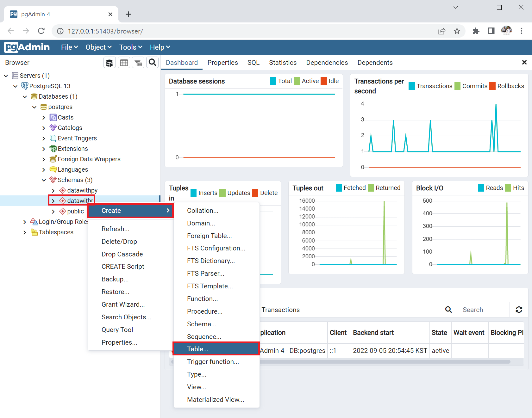Select Query Tool in context menu
This screenshot has width=532, height=418.
click(131, 329)
